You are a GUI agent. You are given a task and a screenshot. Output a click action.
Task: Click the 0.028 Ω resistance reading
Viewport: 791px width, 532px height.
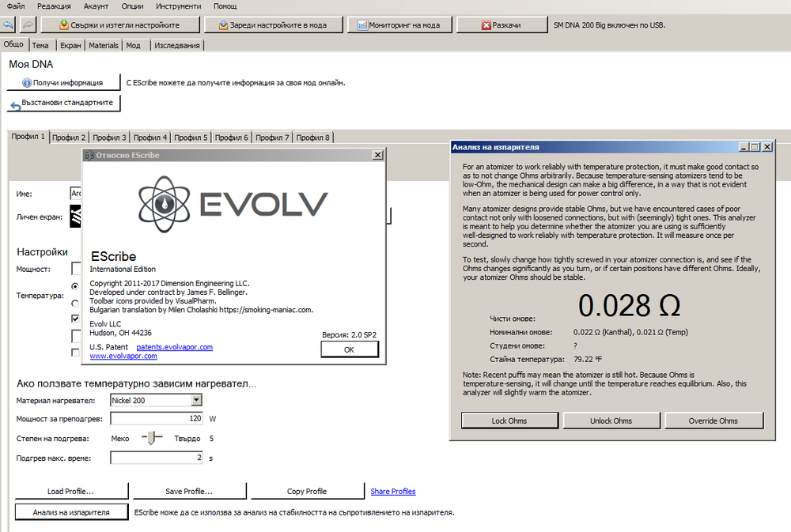click(629, 306)
